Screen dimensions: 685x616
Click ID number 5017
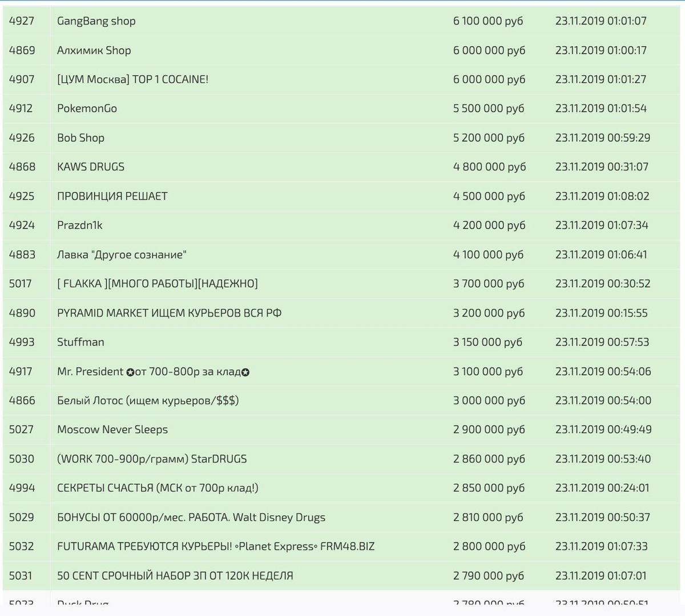coord(21,283)
